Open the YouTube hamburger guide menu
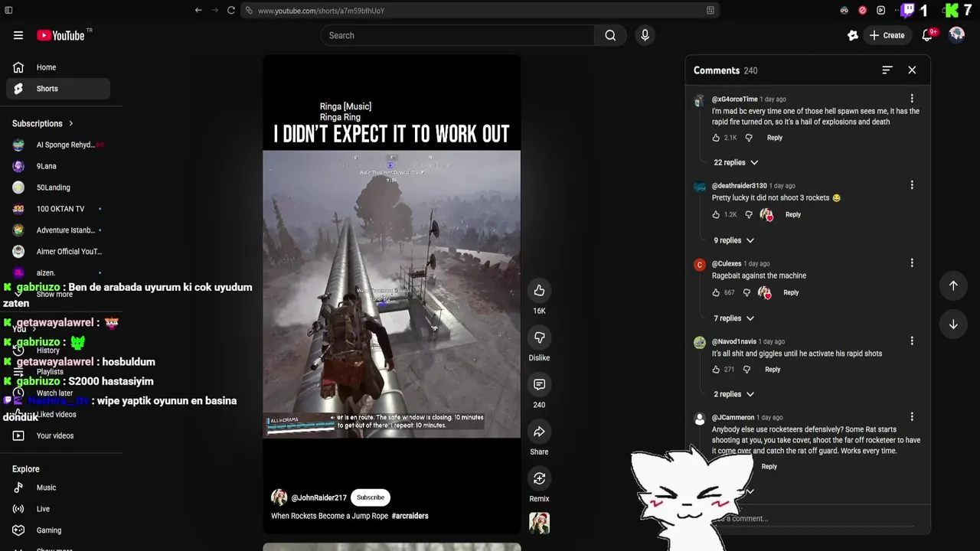This screenshot has height=551, width=980. click(18, 35)
